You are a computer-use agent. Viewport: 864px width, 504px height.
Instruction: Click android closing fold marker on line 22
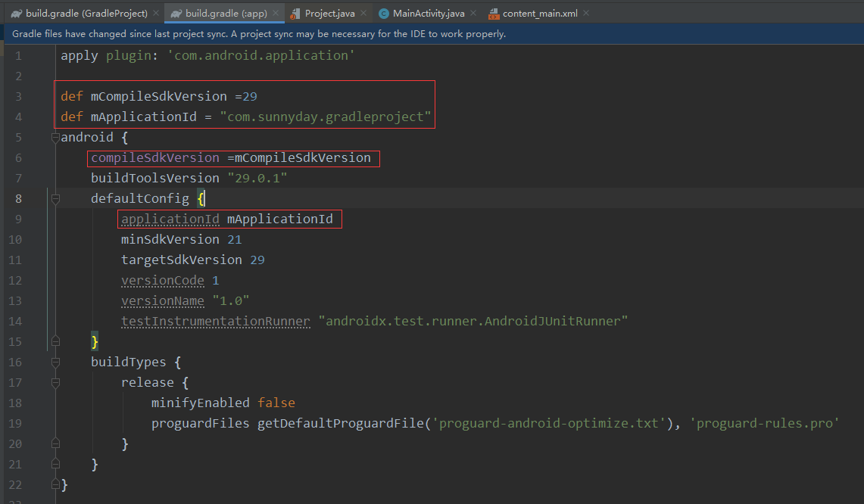click(x=55, y=484)
